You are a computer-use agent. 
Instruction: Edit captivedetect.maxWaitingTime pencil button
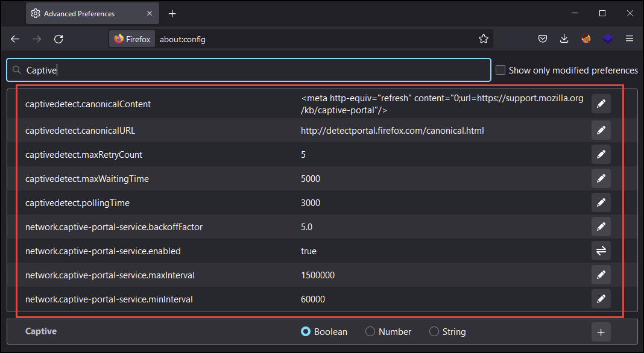(x=601, y=178)
